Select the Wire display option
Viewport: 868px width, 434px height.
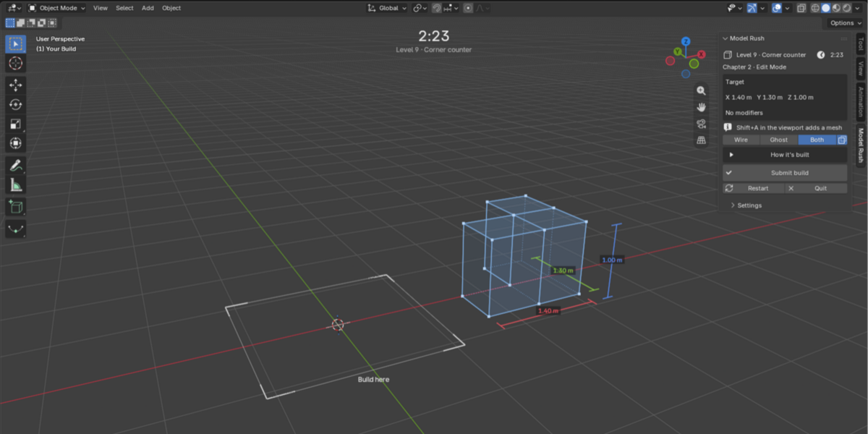[741, 140]
